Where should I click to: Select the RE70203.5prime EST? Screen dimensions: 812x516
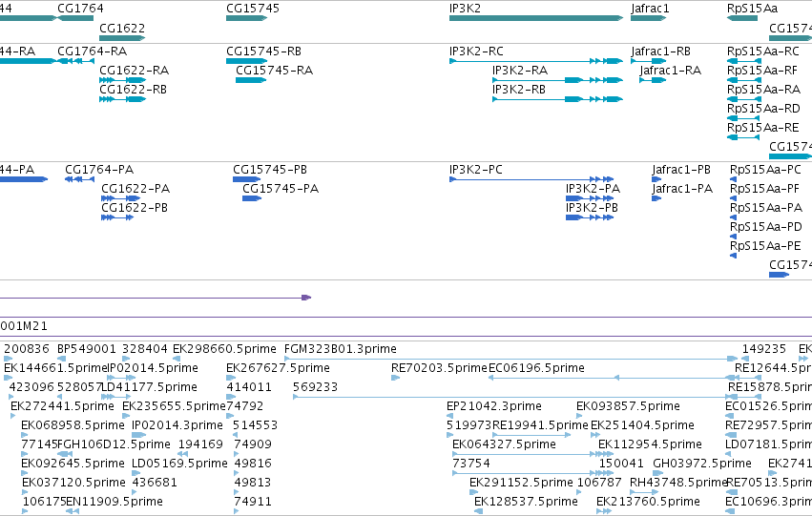click(395, 378)
